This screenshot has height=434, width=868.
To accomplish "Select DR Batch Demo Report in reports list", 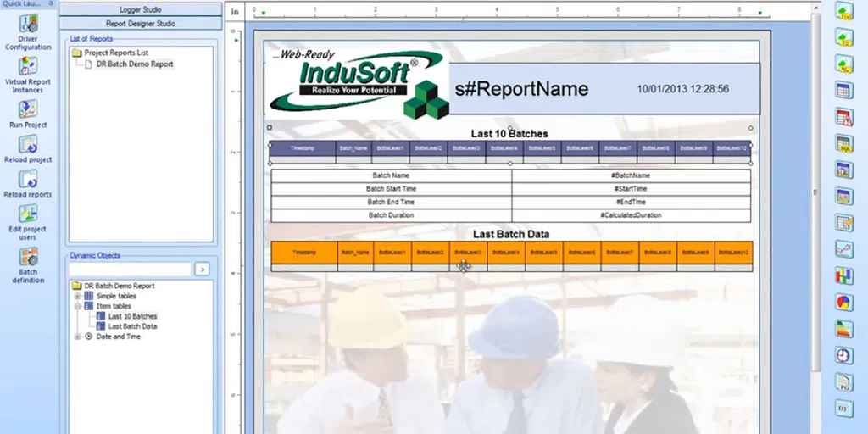I will tap(135, 64).
